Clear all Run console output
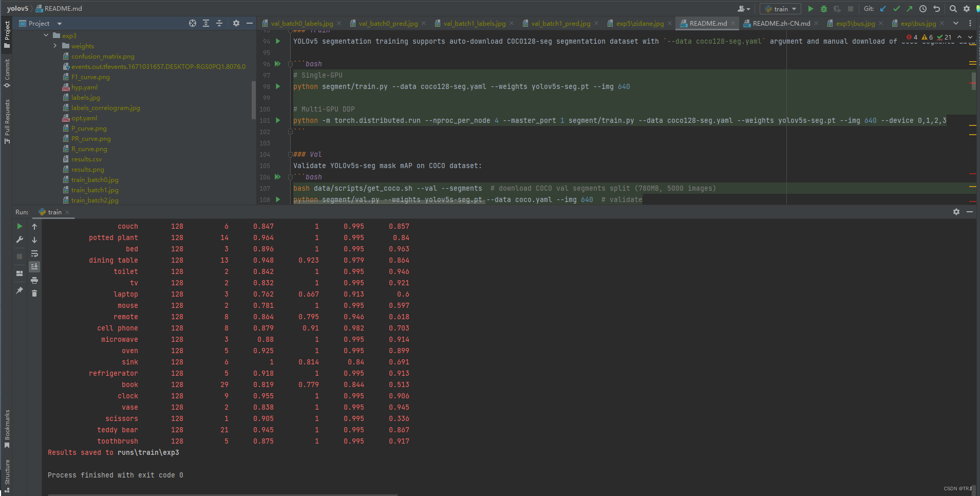The width and height of the screenshot is (980, 496). 34,293
